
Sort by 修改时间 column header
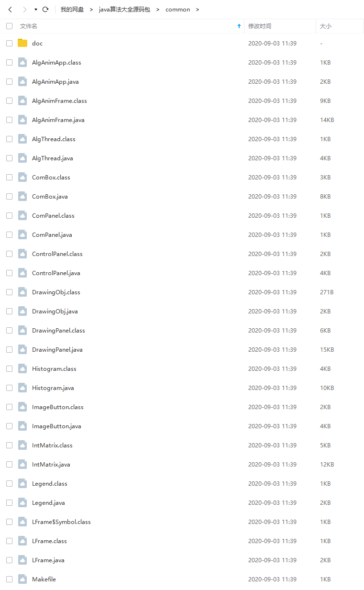[x=260, y=26]
